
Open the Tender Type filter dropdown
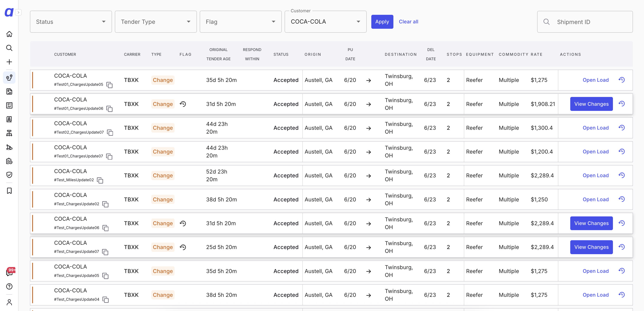coord(156,22)
